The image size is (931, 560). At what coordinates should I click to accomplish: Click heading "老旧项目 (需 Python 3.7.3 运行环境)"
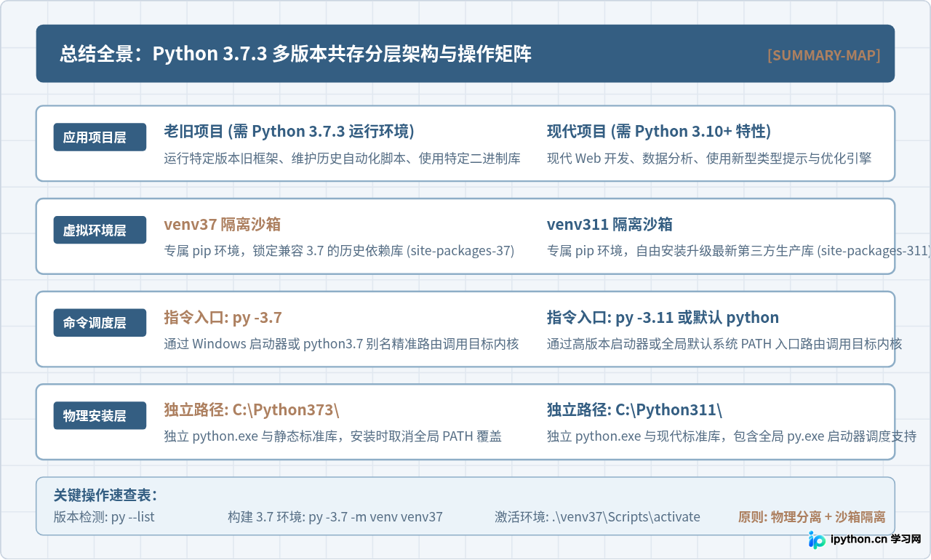[289, 131]
